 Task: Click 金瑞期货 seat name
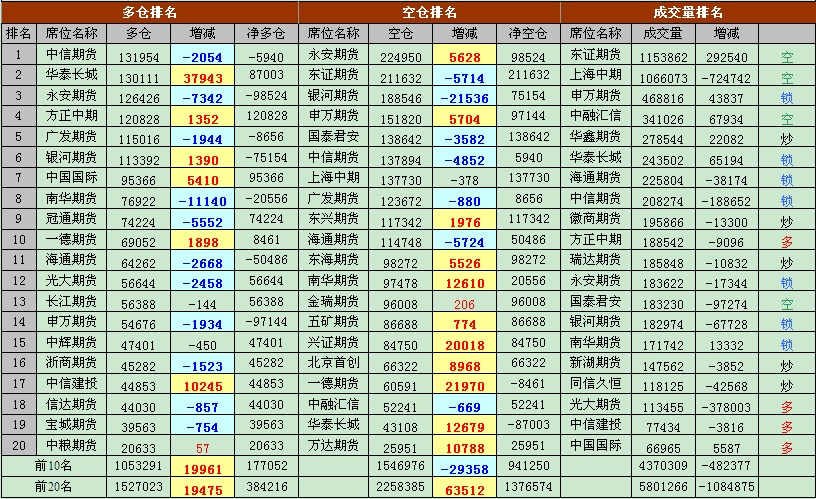(x=334, y=301)
